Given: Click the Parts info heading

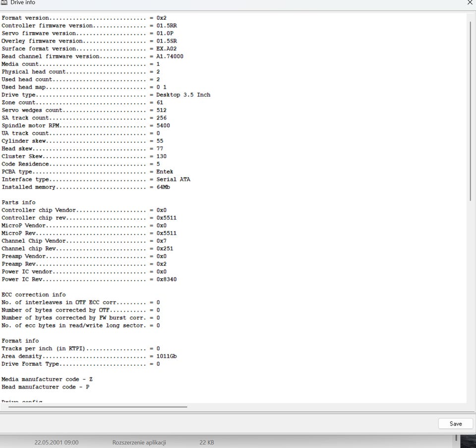Looking at the screenshot, I should pyautogui.click(x=18, y=202).
